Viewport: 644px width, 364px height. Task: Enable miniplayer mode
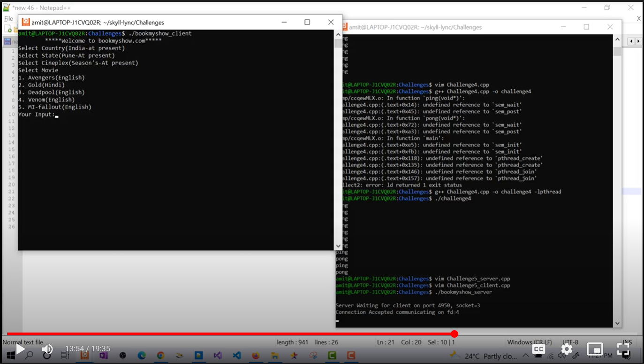click(x=595, y=349)
